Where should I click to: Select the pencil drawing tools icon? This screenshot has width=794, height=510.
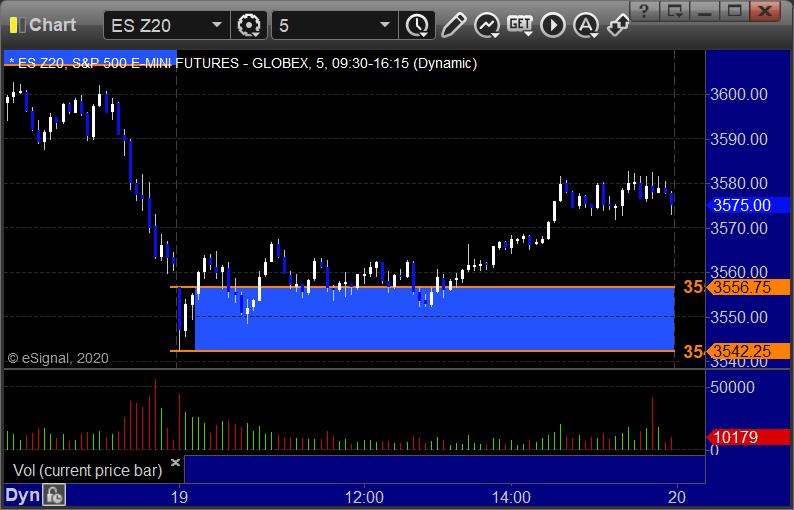point(453,25)
